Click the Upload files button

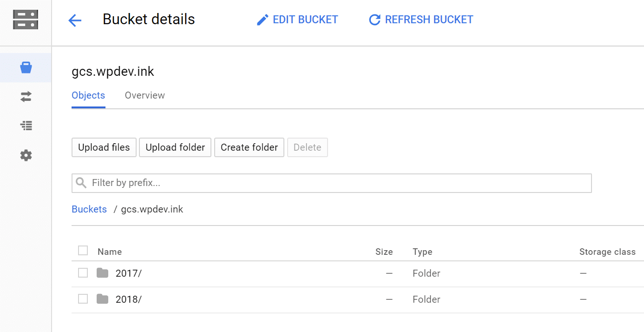[x=104, y=147]
